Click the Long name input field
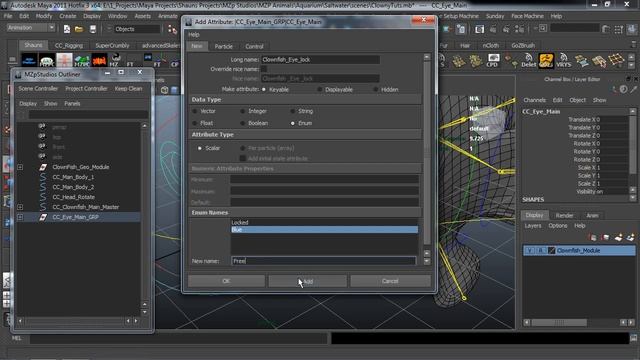This screenshot has height=360, width=640. click(x=320, y=60)
